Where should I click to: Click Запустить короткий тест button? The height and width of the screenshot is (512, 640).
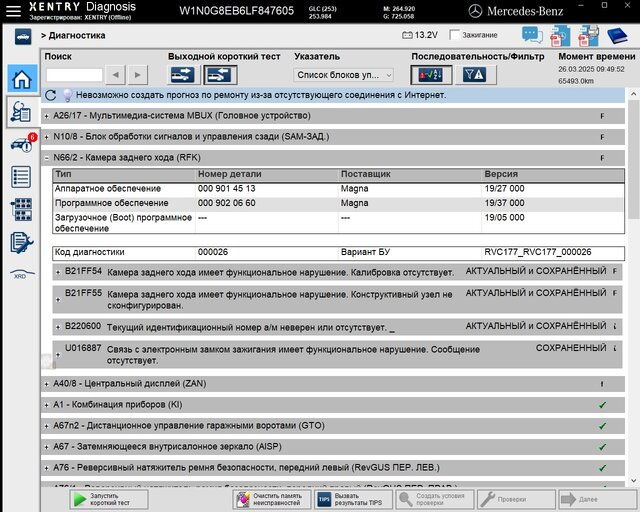109,499
